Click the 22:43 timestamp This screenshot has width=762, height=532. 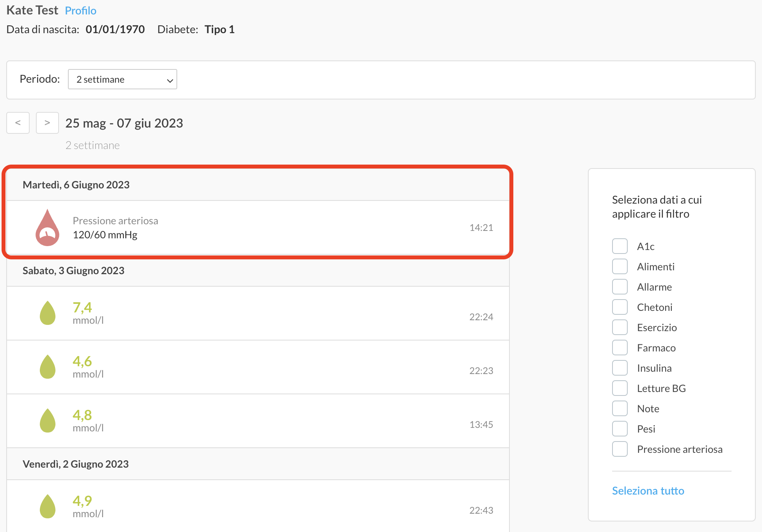point(481,511)
